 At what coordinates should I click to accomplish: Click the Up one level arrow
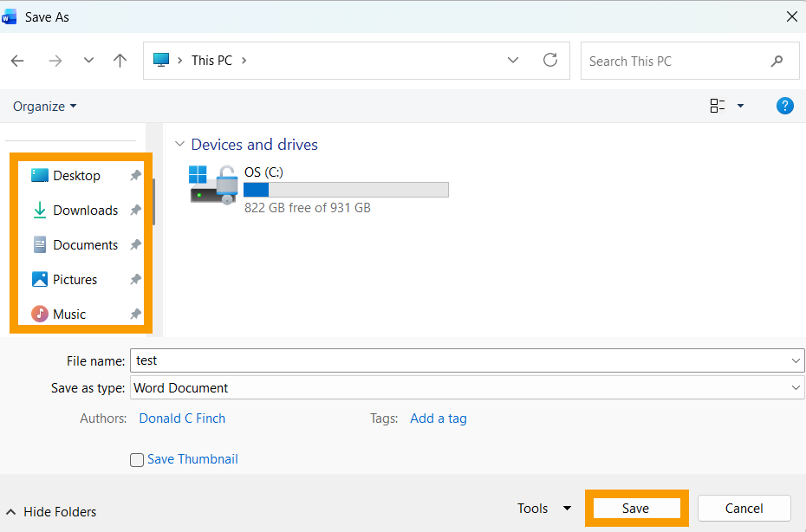click(x=120, y=61)
